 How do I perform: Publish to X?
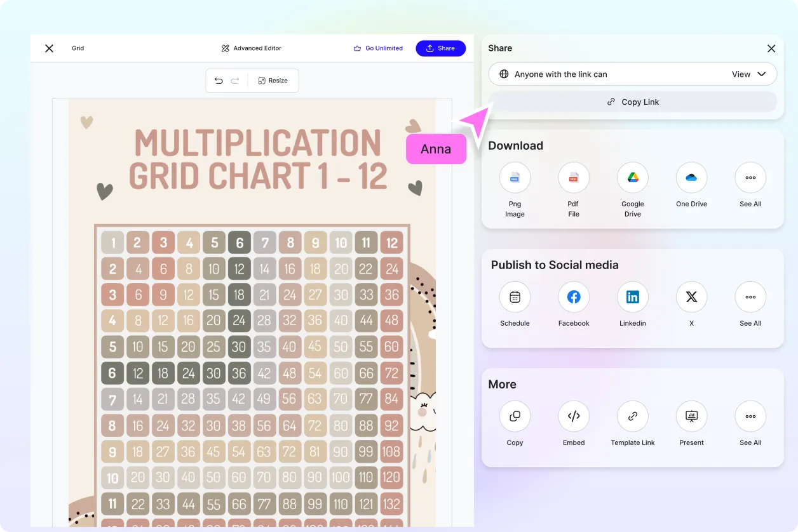(x=691, y=297)
